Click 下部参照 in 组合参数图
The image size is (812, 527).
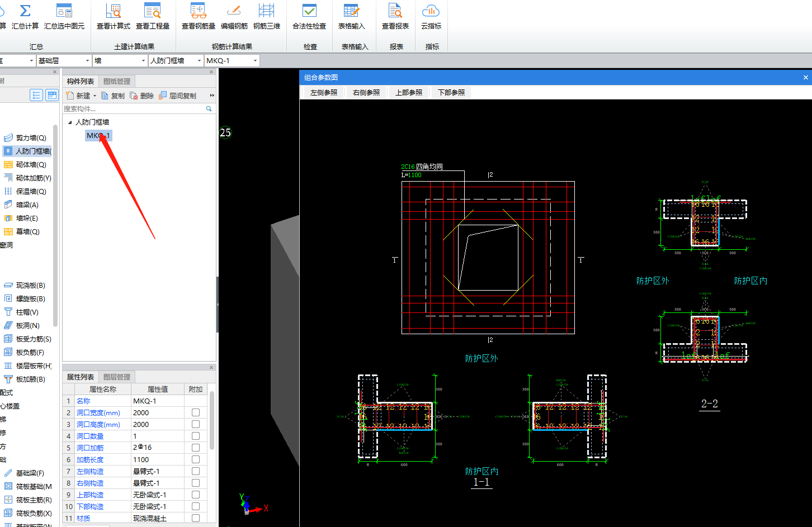point(451,93)
